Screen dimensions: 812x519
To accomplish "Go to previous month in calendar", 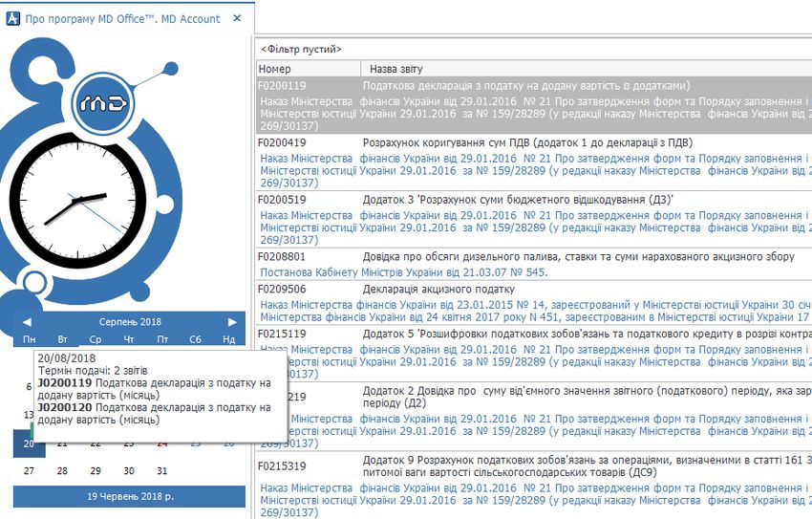I will 27,322.
